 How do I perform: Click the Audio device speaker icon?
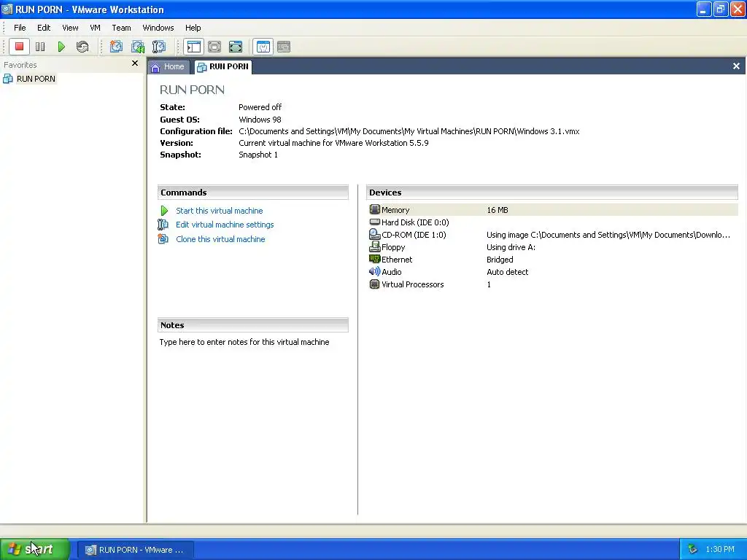click(374, 271)
